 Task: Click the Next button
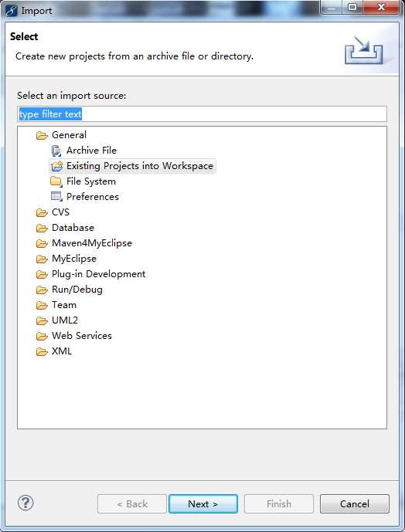(203, 504)
